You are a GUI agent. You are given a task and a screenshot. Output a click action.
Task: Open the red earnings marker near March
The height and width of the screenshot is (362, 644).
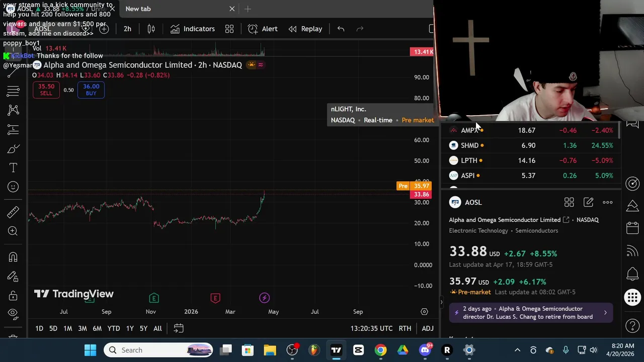[215, 298]
